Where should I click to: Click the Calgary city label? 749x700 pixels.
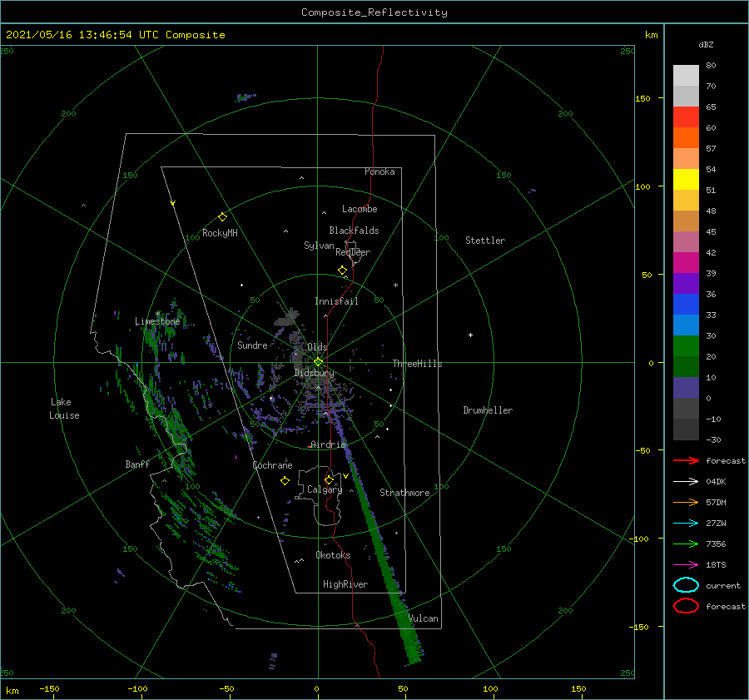[325, 489]
